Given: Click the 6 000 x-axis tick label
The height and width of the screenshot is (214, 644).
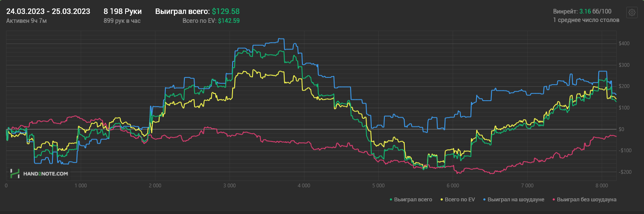Looking at the screenshot, I should click(x=452, y=185).
